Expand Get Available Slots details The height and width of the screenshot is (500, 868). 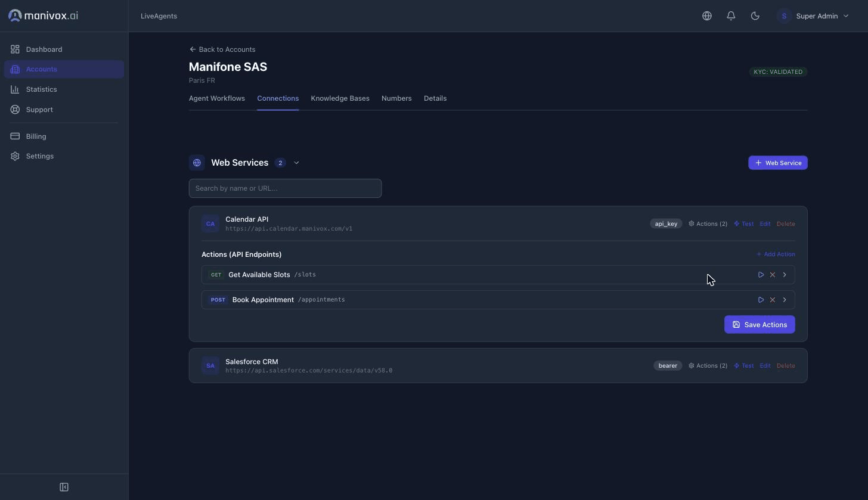coord(785,275)
